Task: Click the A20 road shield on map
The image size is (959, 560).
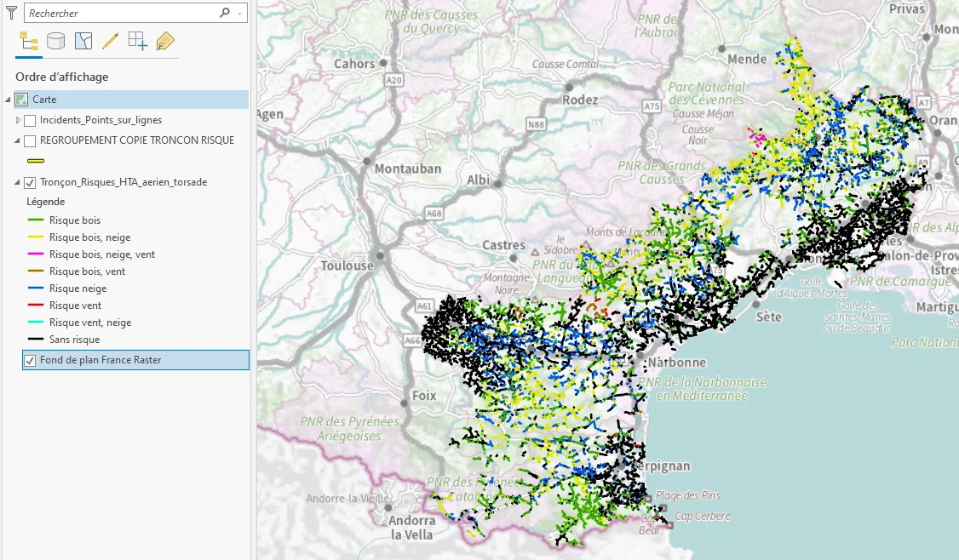Action: [x=393, y=80]
